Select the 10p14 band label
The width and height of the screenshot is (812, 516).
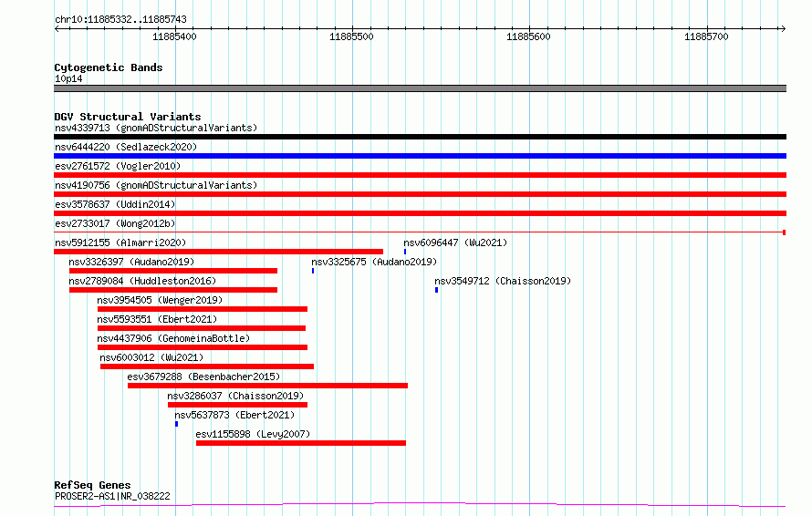pyautogui.click(x=68, y=78)
